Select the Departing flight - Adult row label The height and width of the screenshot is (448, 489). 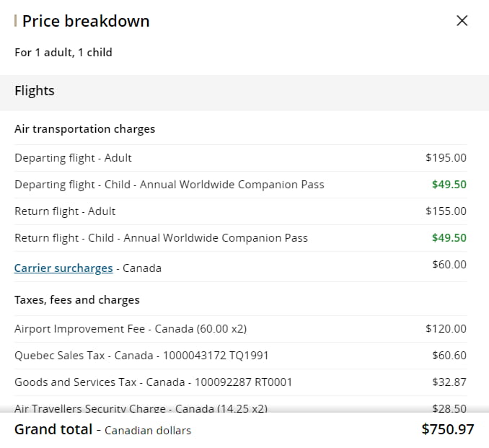[73, 158]
